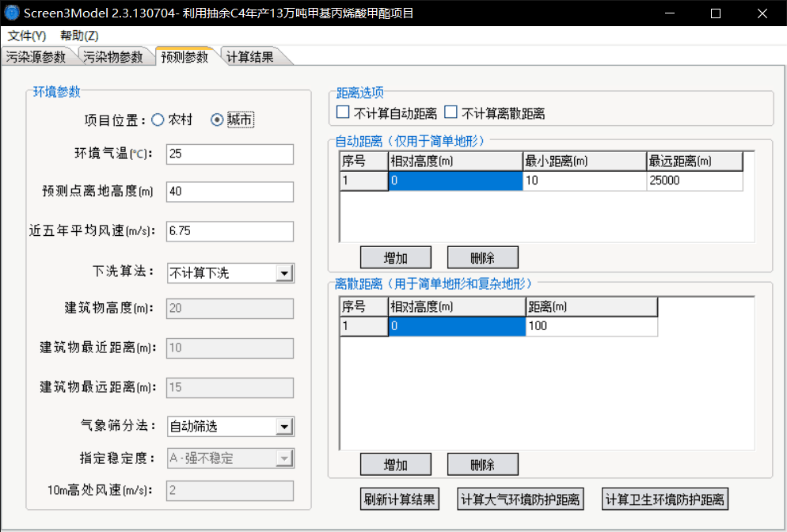Select highlighted 相对高度 cell in 自动距离 table
Screen dimensions: 787x532
[456, 180]
